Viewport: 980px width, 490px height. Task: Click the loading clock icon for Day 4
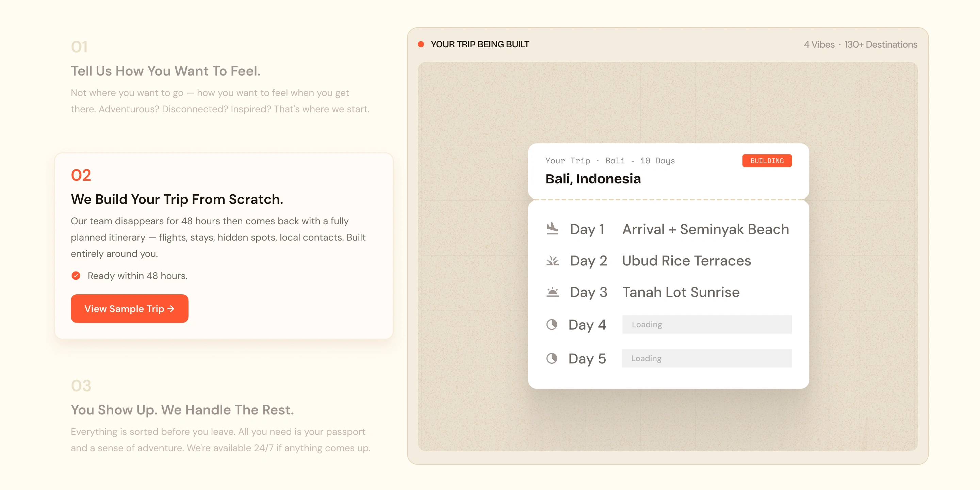click(x=552, y=325)
